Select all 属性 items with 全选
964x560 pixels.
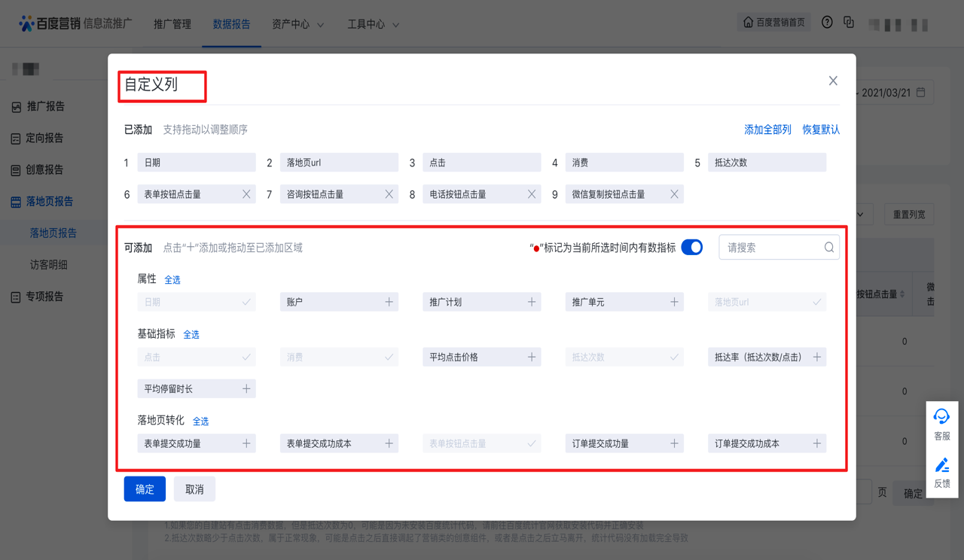(172, 280)
